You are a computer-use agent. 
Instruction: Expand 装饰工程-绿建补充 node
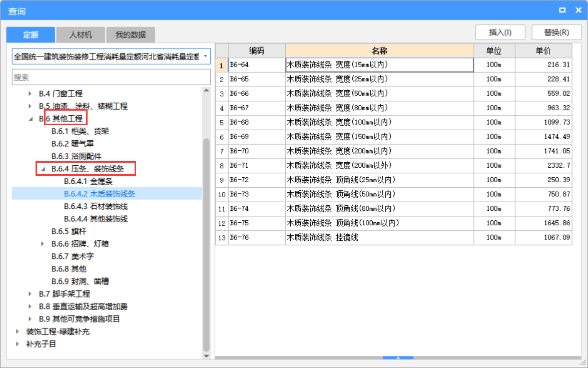[x=17, y=331]
